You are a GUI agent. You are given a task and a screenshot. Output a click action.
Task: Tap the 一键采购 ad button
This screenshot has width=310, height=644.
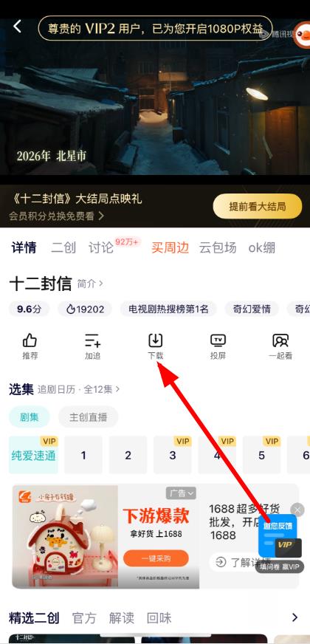click(x=156, y=558)
